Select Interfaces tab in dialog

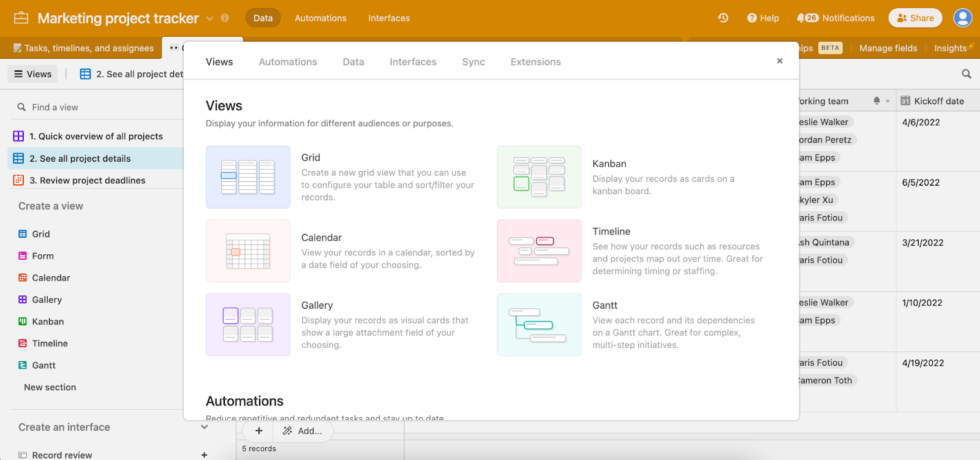[x=413, y=62]
